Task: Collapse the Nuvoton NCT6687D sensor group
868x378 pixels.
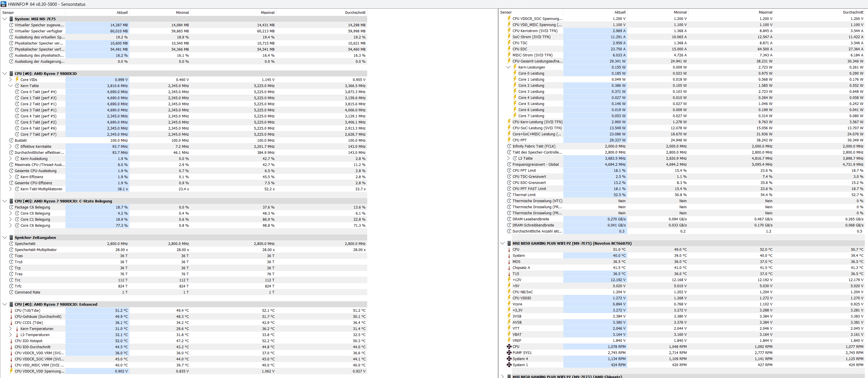Action: [502, 243]
